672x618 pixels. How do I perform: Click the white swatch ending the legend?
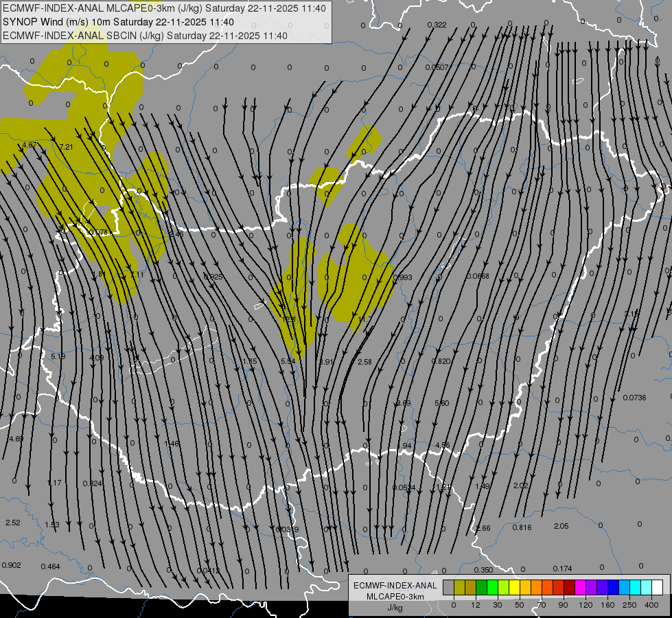point(658,587)
